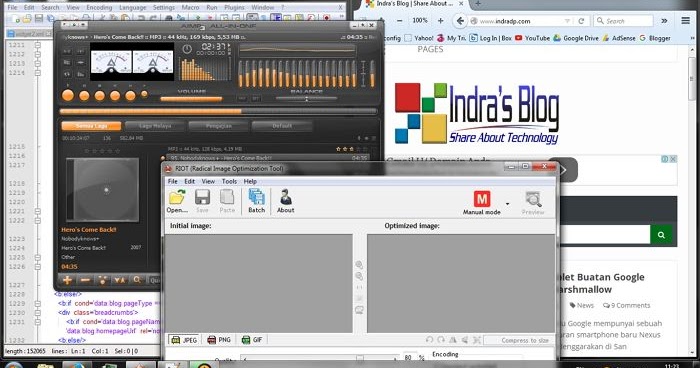Click the largest orange playback button in AIMP

click(68, 95)
